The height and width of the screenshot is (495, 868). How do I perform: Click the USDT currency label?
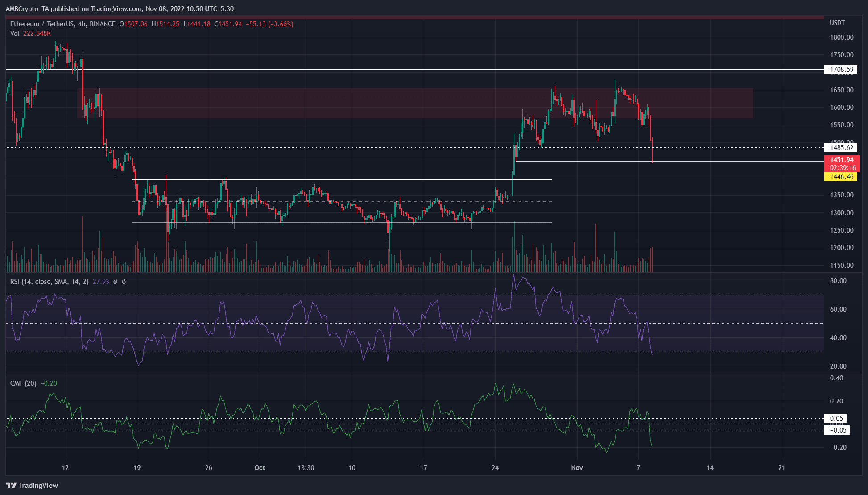(837, 23)
